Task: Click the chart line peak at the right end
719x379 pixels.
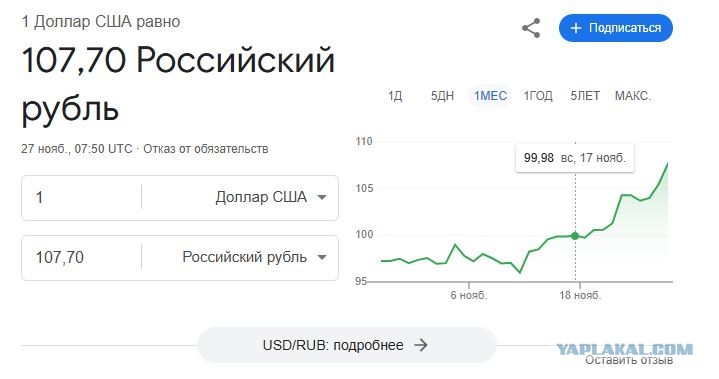Action: 668,163
